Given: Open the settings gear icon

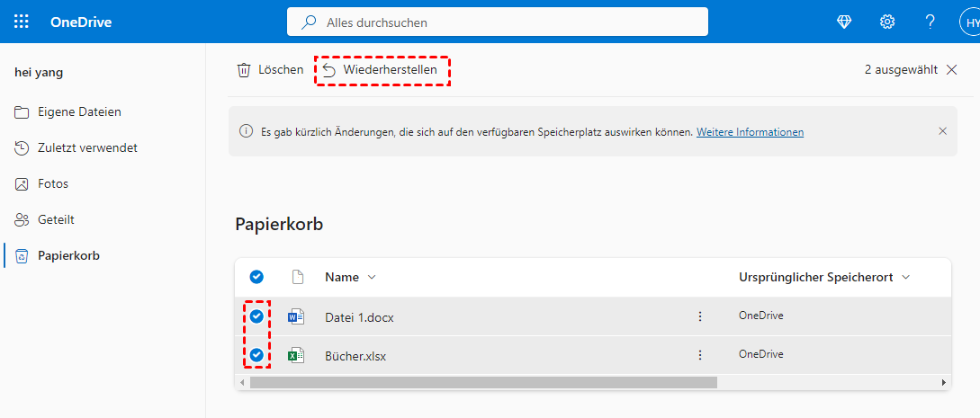Looking at the screenshot, I should coord(887,22).
